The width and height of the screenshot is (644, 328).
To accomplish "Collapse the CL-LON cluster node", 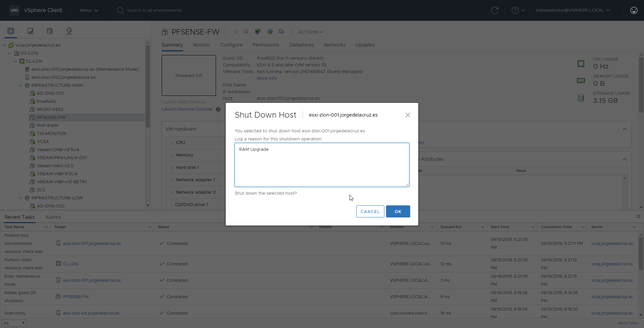I will tap(15, 61).
